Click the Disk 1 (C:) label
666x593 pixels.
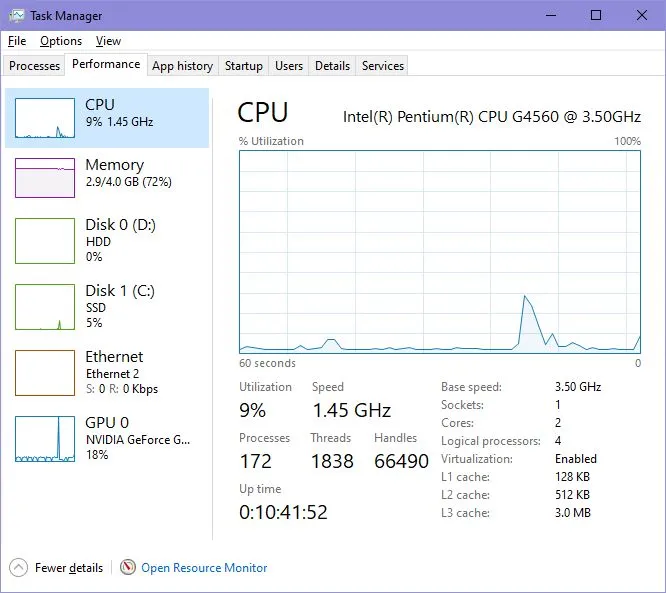click(120, 291)
